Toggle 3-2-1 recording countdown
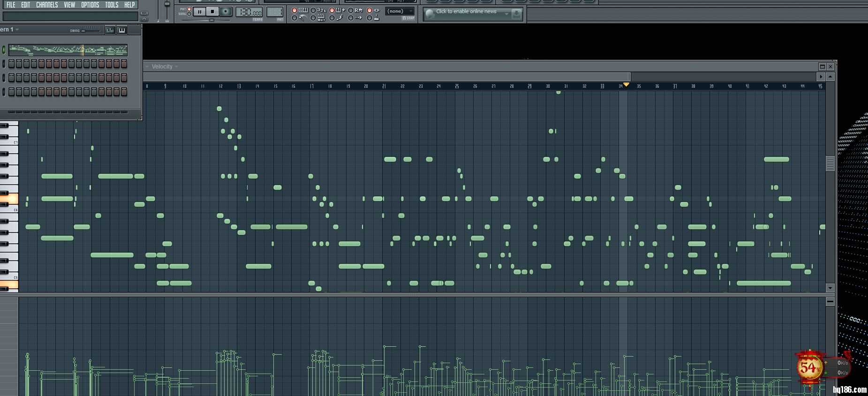868x396 pixels. coord(313,10)
